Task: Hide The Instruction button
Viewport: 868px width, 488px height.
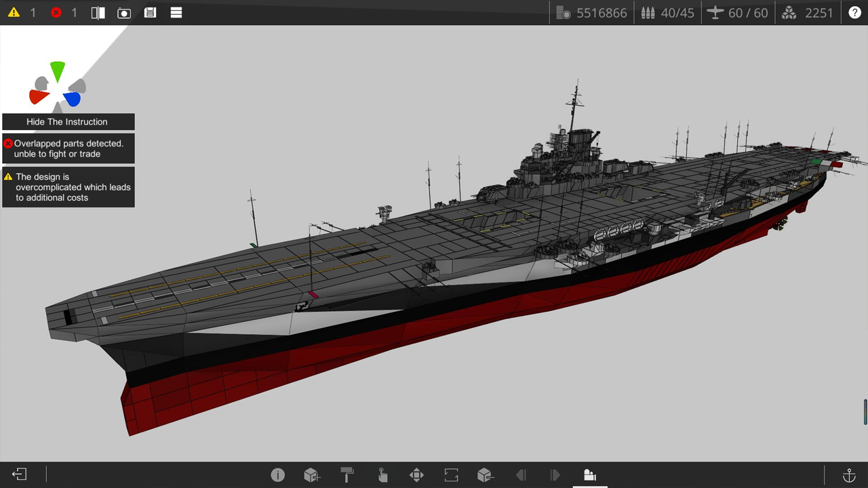Action: click(68, 122)
